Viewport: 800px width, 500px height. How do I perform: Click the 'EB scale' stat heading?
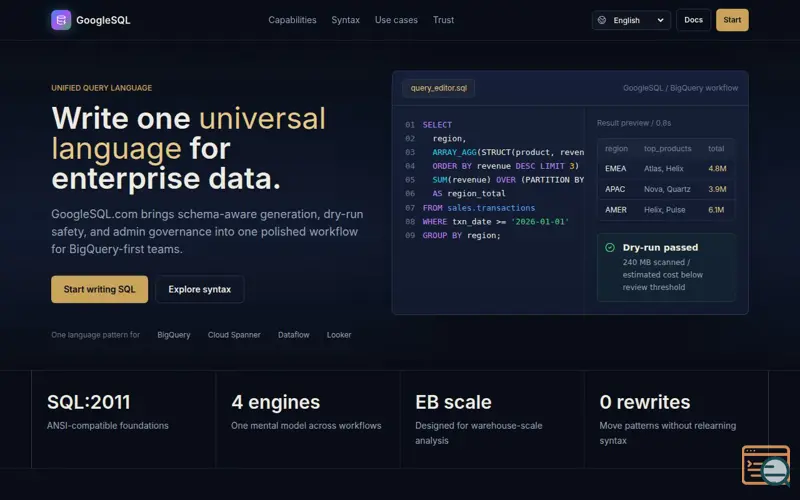[x=453, y=402]
